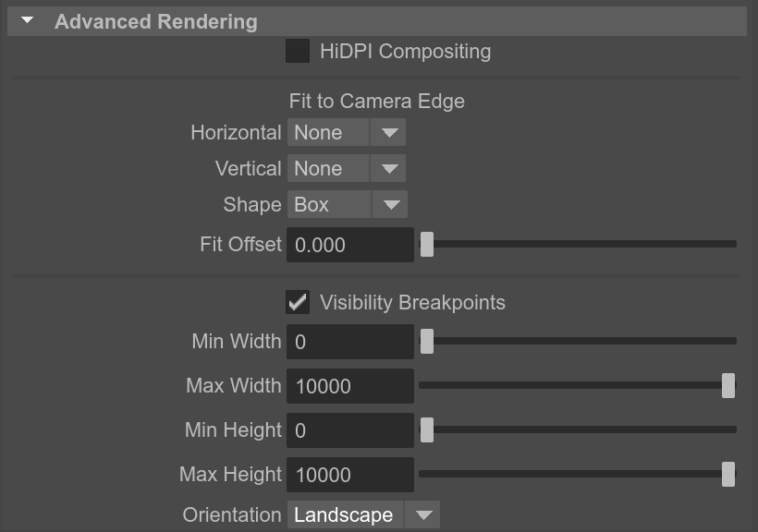Click the Max Height input field

click(x=350, y=475)
